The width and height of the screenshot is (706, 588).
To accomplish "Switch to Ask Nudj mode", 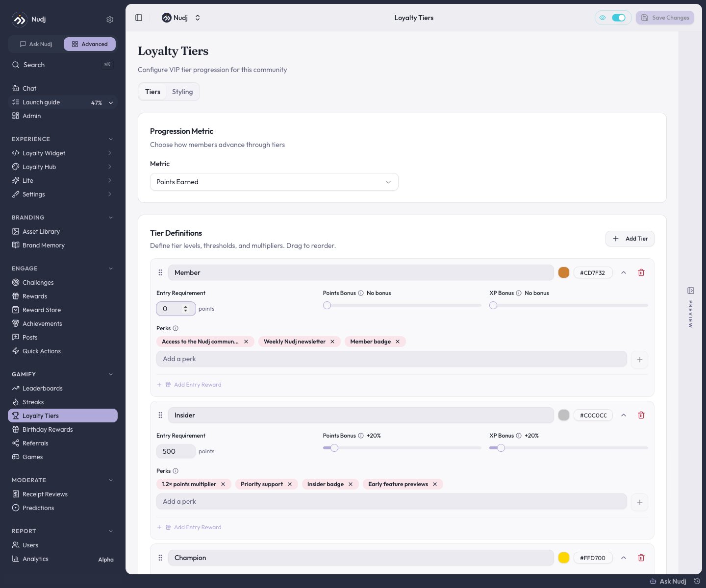I will pyautogui.click(x=36, y=44).
